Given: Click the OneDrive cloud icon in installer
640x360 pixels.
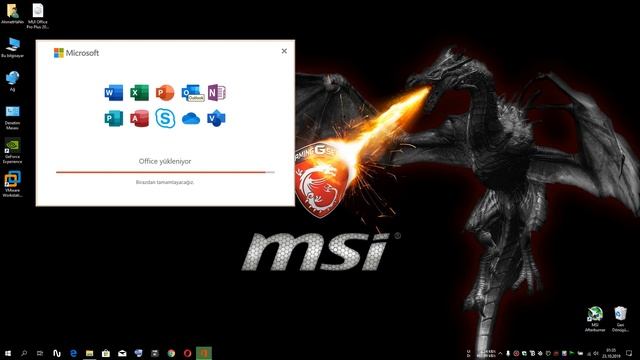Looking at the screenshot, I should (x=191, y=119).
